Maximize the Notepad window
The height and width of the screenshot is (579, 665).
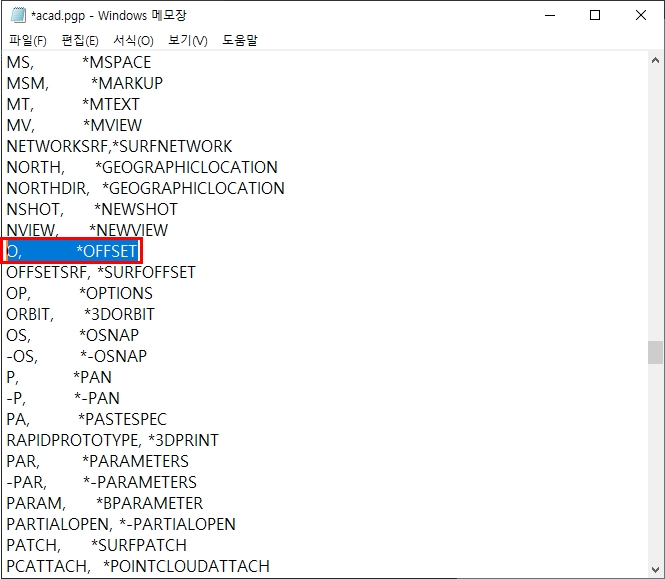click(x=595, y=15)
